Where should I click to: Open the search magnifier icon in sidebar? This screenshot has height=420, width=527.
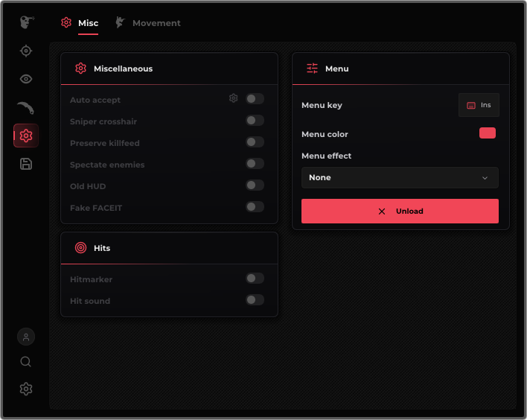[x=26, y=362]
